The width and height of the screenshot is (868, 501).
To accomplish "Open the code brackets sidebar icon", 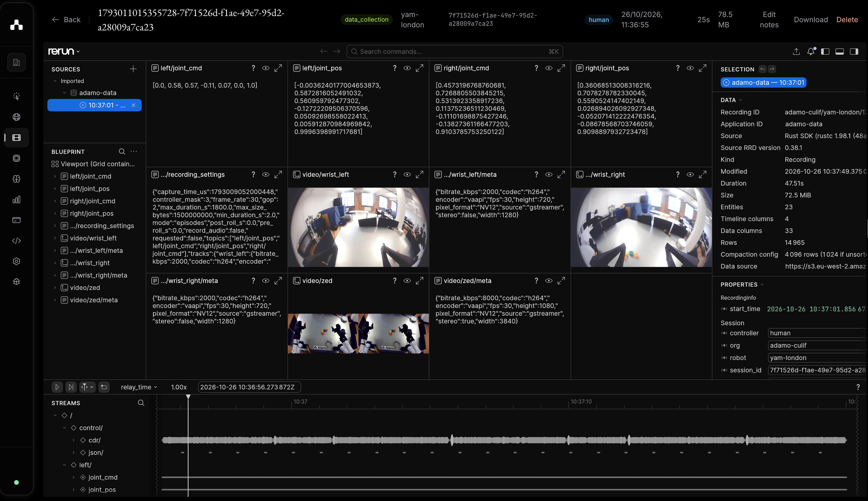I will [16, 241].
